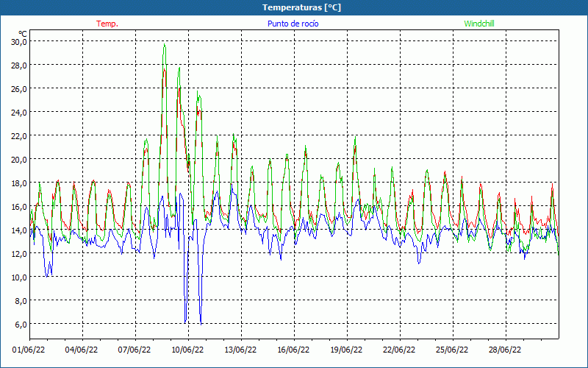Screen dimensions: 588x368
Task: Select the red 'Temp.' legend label
Action: (107, 24)
